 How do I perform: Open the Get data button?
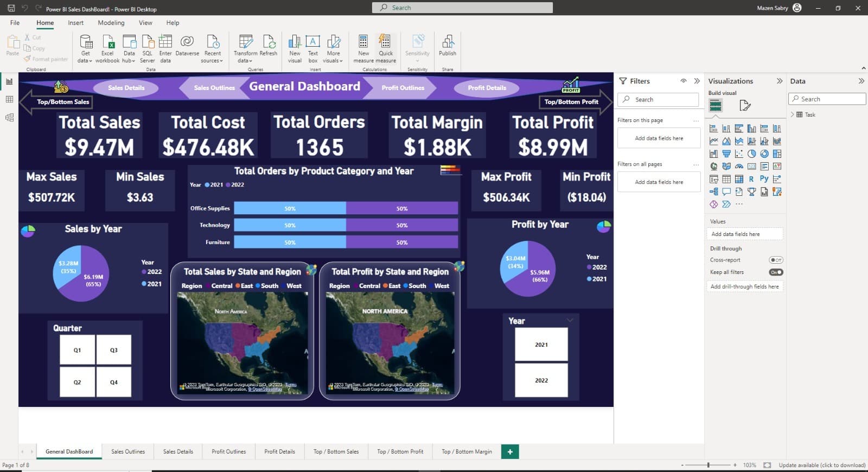click(x=86, y=49)
